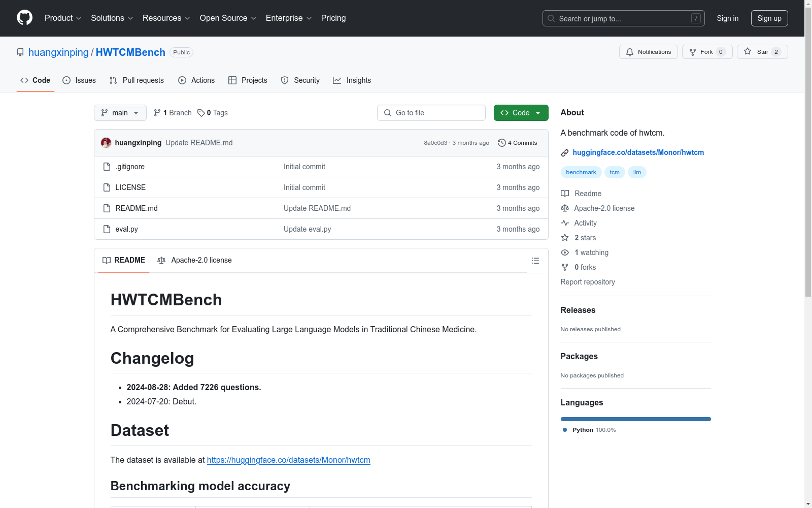Click the pulse icon beside Activity
Screen dimensions: 812x508
pos(565,223)
